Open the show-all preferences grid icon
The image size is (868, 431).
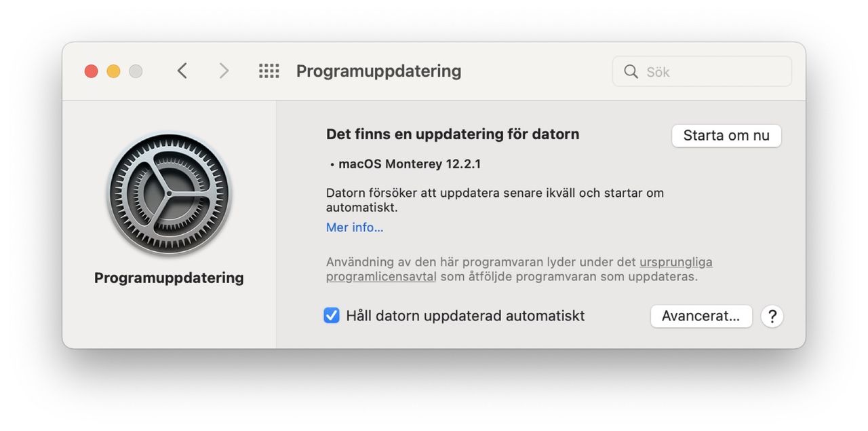269,71
